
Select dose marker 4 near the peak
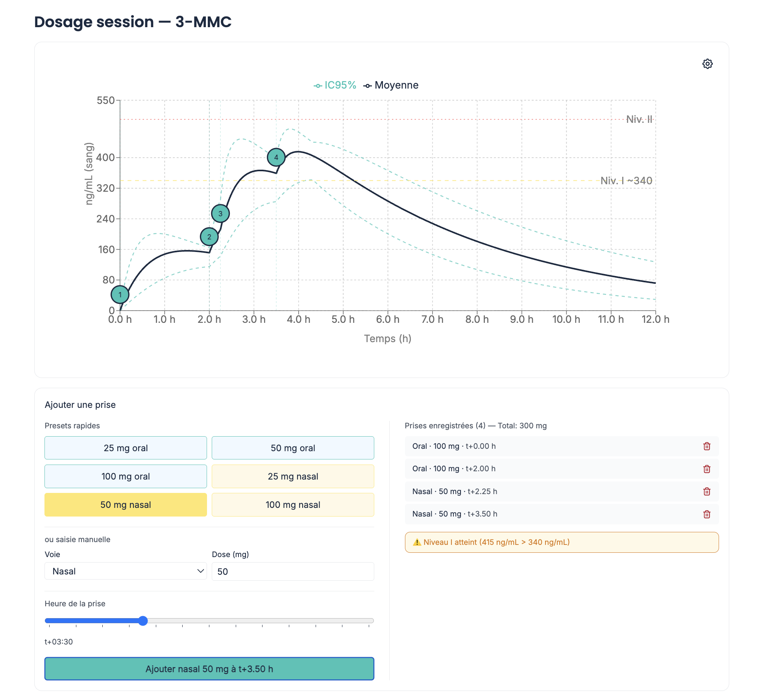click(276, 157)
